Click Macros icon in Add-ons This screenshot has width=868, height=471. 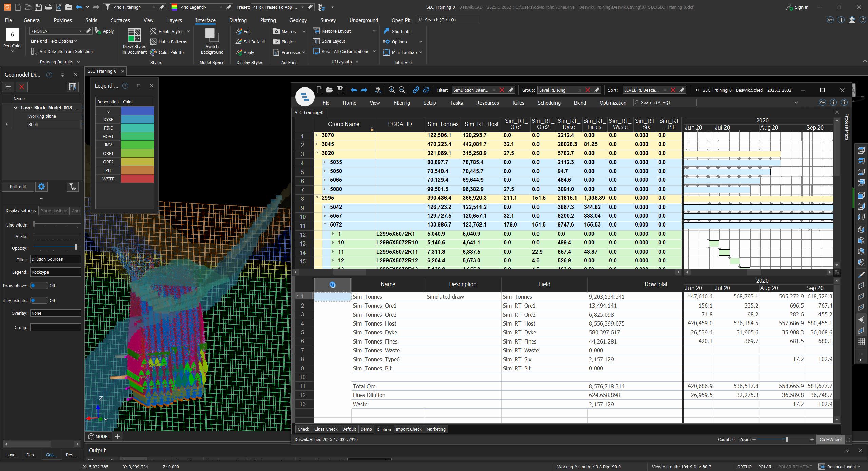(276, 31)
